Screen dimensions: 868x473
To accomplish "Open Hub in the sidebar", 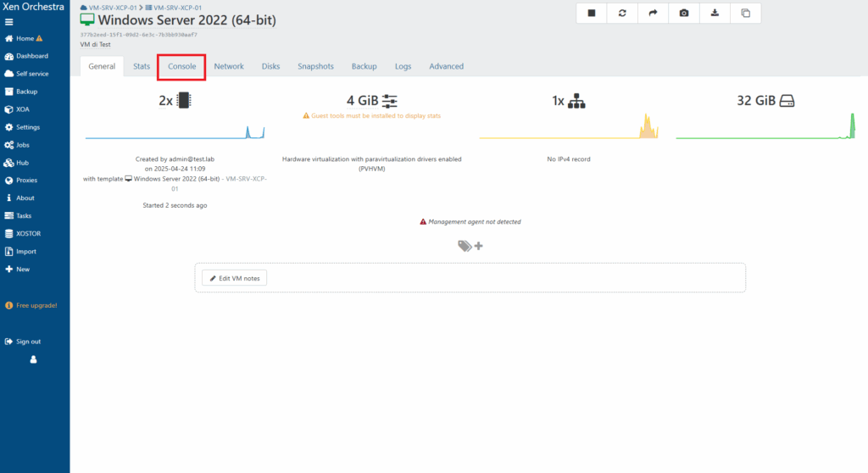I will click(x=17, y=163).
